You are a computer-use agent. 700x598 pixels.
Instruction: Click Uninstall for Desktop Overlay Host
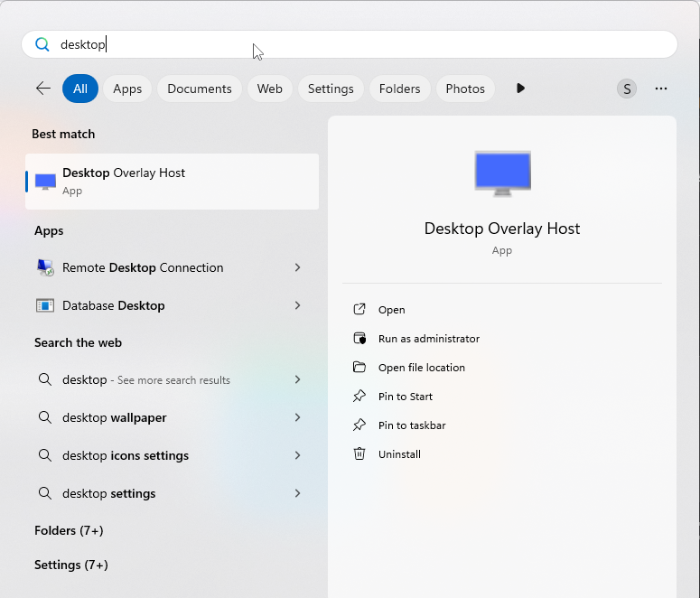click(399, 453)
